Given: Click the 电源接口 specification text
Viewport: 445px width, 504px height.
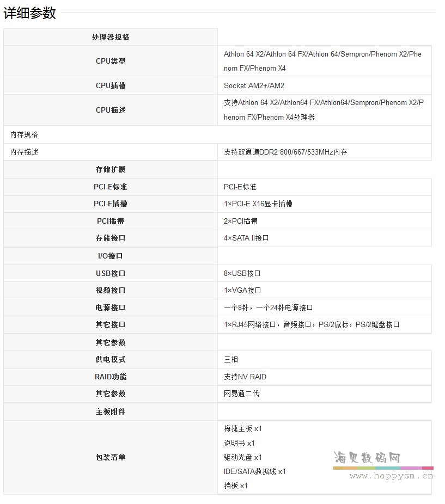Looking at the screenshot, I should [267, 308].
